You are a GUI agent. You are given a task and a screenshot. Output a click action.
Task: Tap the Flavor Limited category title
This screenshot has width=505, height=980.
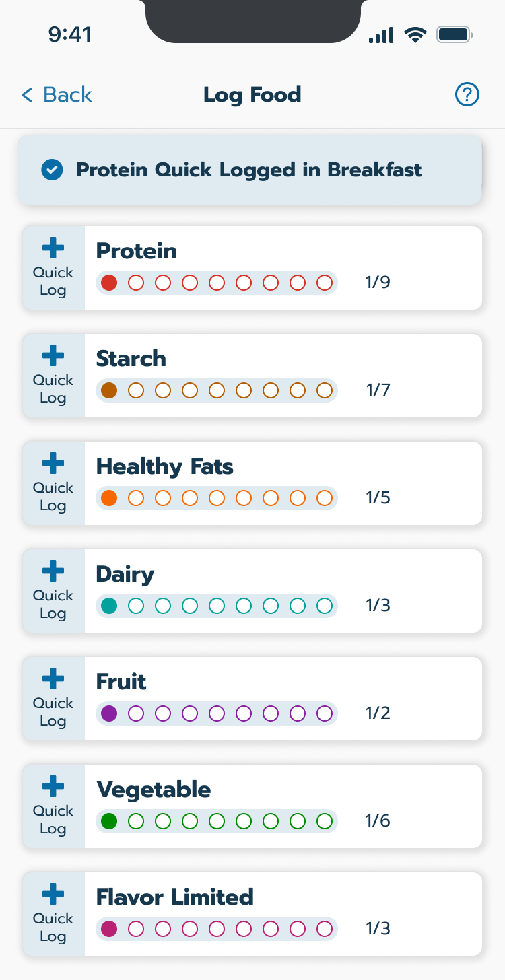[175, 897]
